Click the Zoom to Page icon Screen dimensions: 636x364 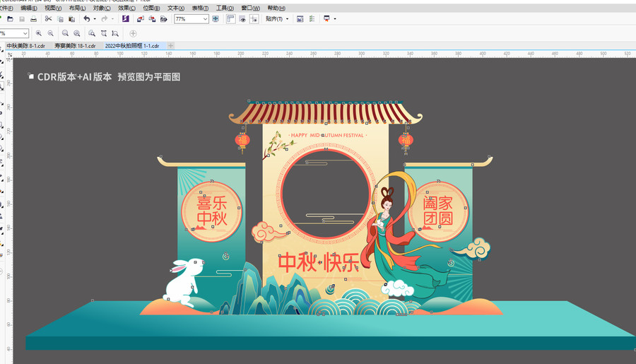(92, 33)
